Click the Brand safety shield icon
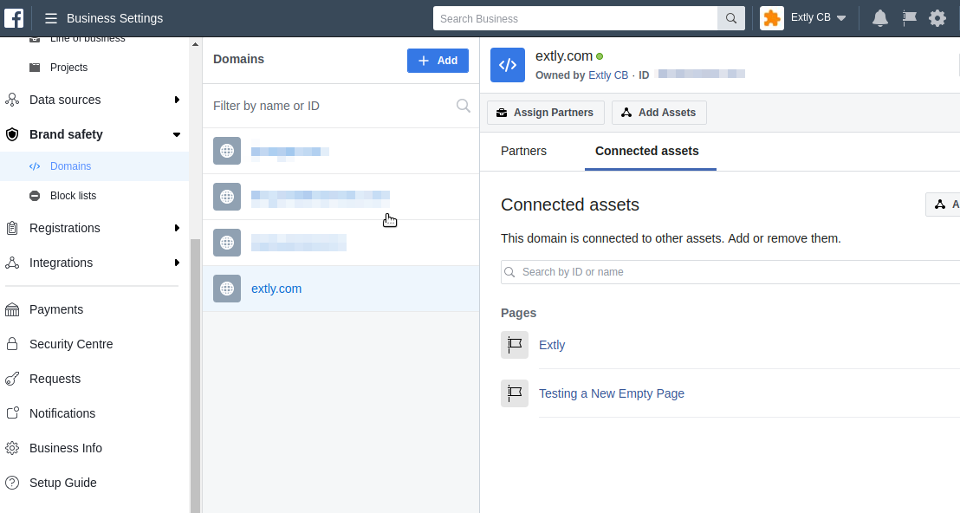Screen dimensions: 960x513 point(12,135)
